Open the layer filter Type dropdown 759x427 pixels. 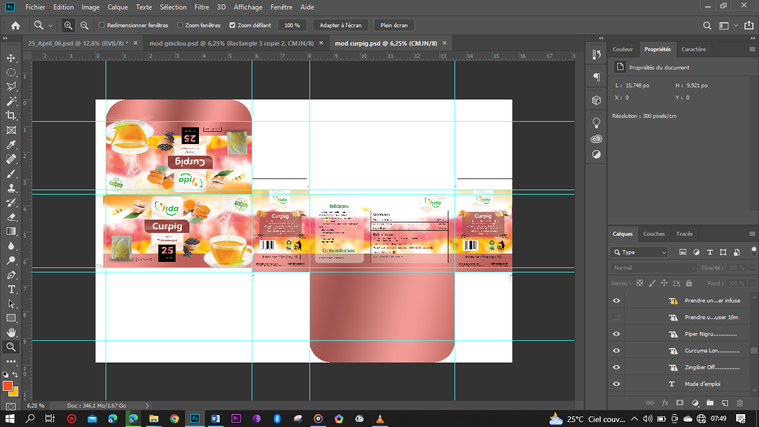(639, 252)
